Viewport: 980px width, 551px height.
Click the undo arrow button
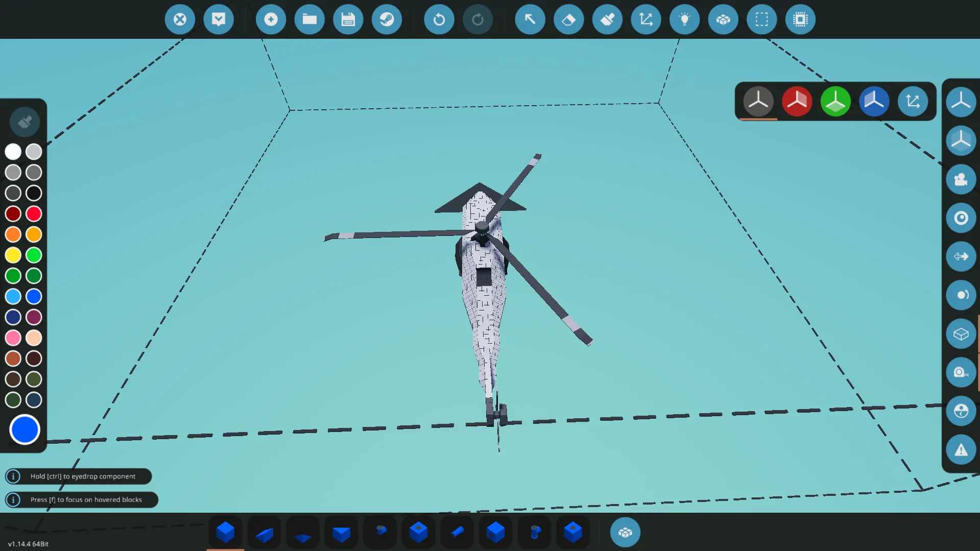[x=439, y=19]
